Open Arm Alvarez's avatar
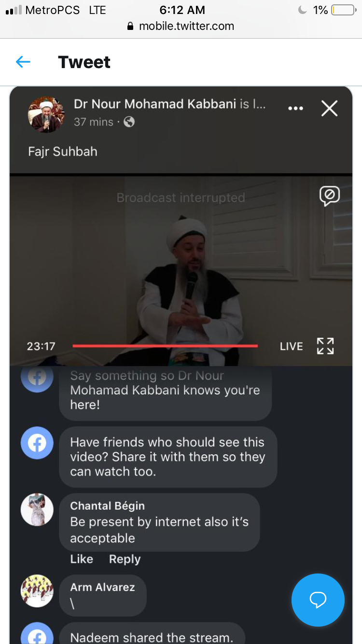Screen dimensions: 362x644 [x=37, y=591]
